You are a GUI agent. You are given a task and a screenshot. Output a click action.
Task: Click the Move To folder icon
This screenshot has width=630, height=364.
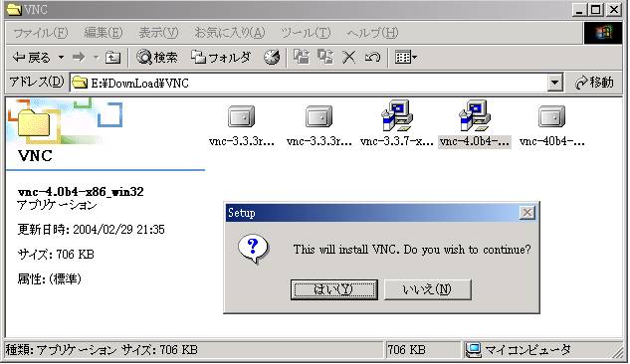(x=302, y=57)
